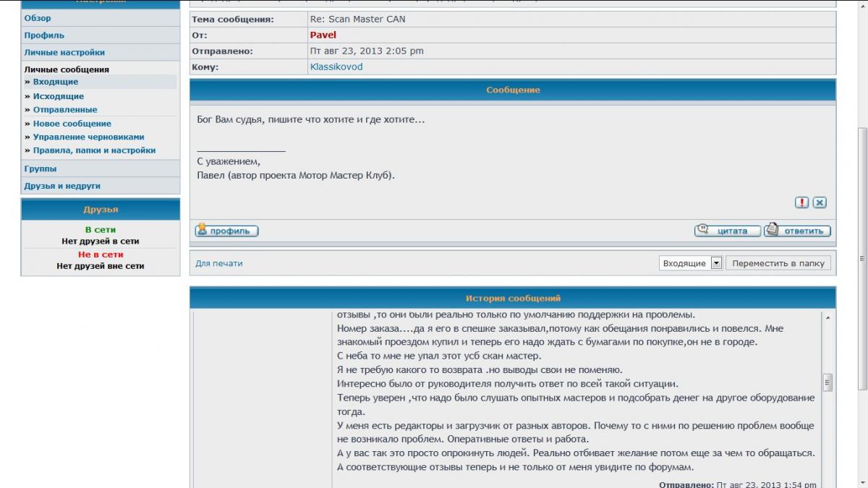Open recipient Klassikovod's profile link
The height and width of the screenshot is (488, 868).
click(x=336, y=67)
